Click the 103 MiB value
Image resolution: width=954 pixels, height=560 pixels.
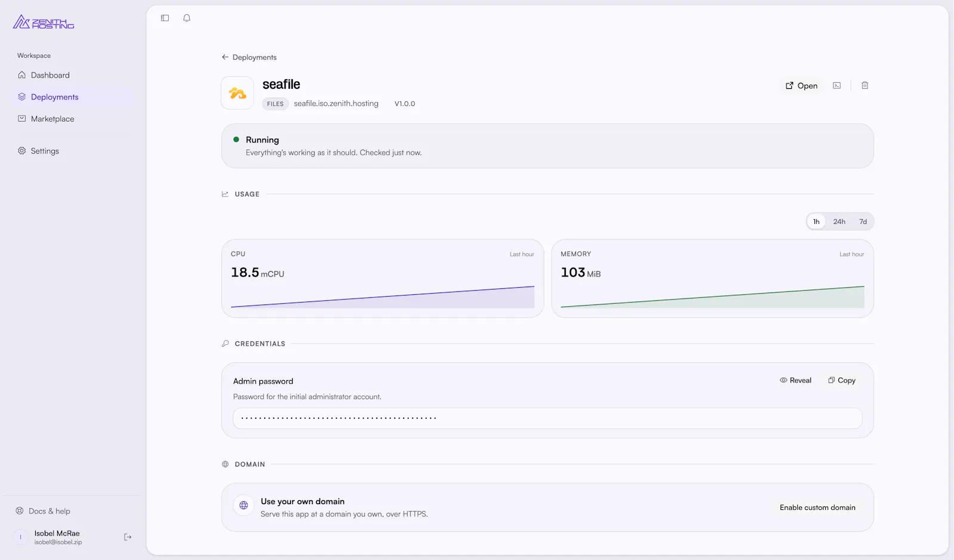point(581,273)
